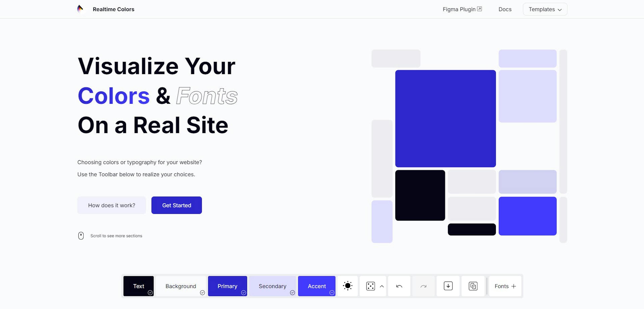Image resolution: width=644 pixels, height=309 pixels.
Task: Toggle the brightness/contrast icon
Action: click(347, 286)
